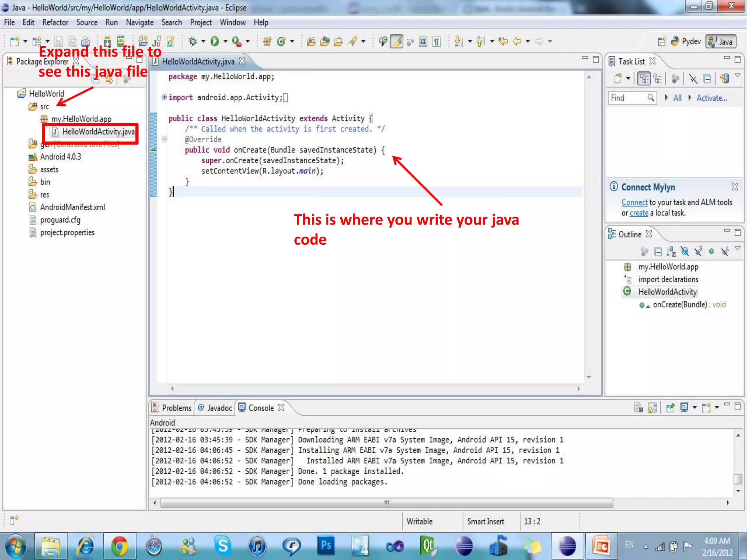Viewport: 747px width, 560px height.
Task: Open the File menu
Action: tap(9, 22)
